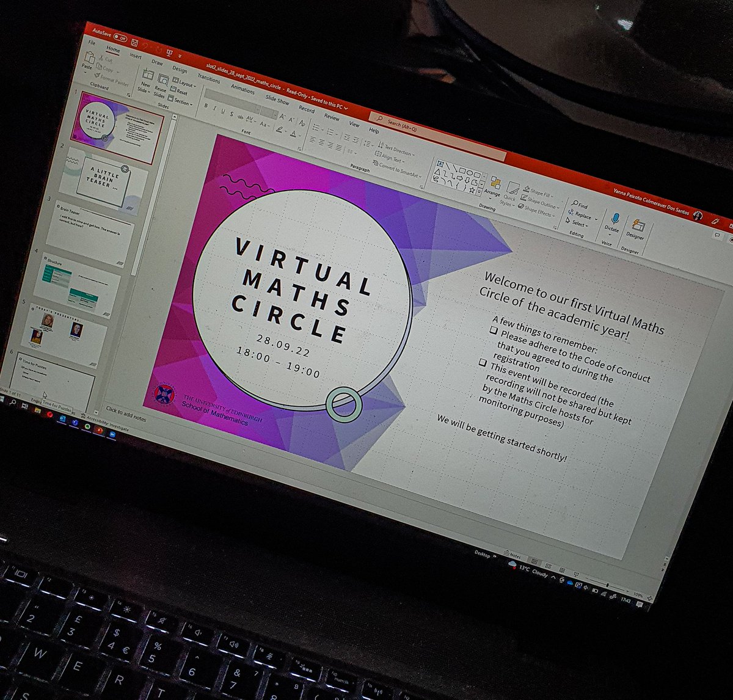The image size is (733, 700).
Task: Start the slideshow from the beginning via the title bar icon
Action: coord(169,53)
